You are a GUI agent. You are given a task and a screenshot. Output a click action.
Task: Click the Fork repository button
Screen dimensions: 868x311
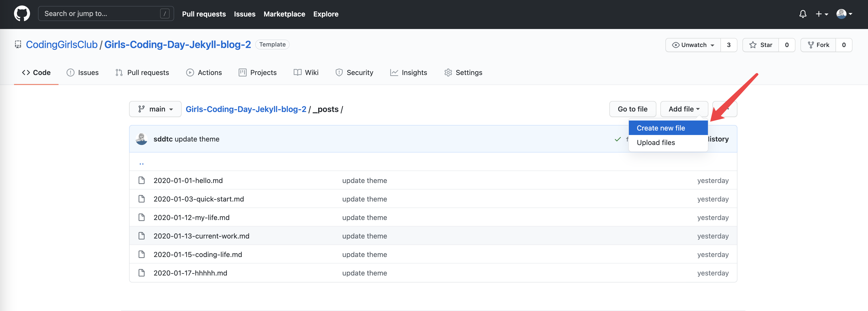coord(818,45)
